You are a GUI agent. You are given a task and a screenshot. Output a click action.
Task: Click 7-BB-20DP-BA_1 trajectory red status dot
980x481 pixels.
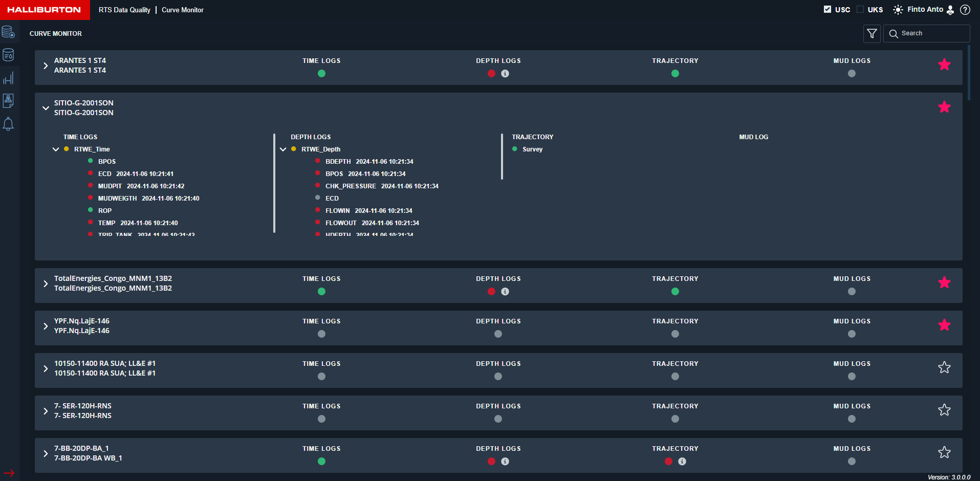pyautogui.click(x=668, y=462)
